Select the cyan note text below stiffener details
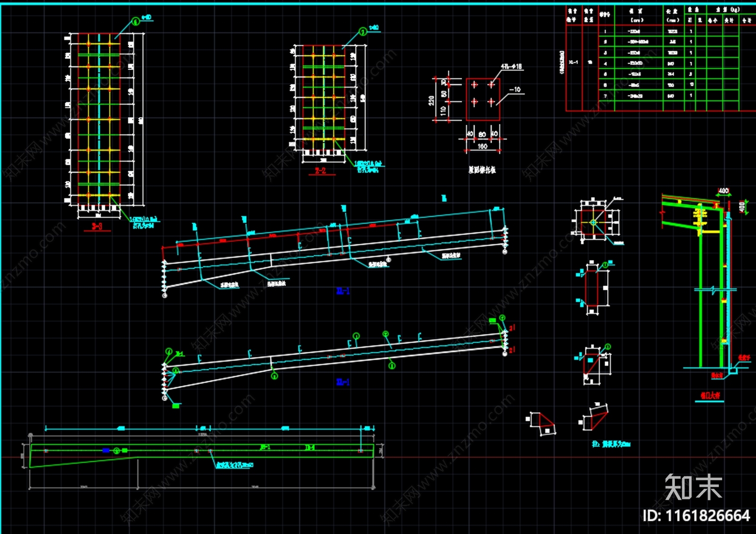The width and height of the screenshot is (756, 534). click(611, 444)
